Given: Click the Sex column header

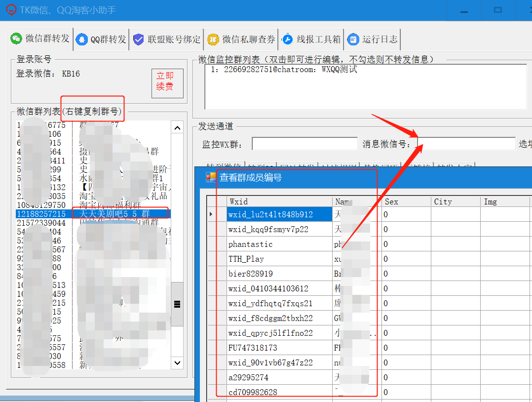Looking at the screenshot, I should [x=407, y=201].
